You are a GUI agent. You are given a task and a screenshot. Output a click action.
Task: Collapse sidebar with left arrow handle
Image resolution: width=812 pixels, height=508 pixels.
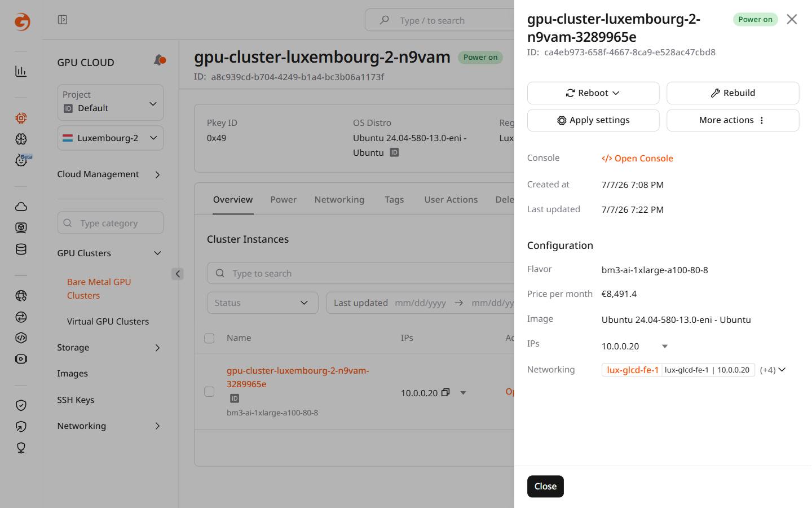pyautogui.click(x=178, y=274)
